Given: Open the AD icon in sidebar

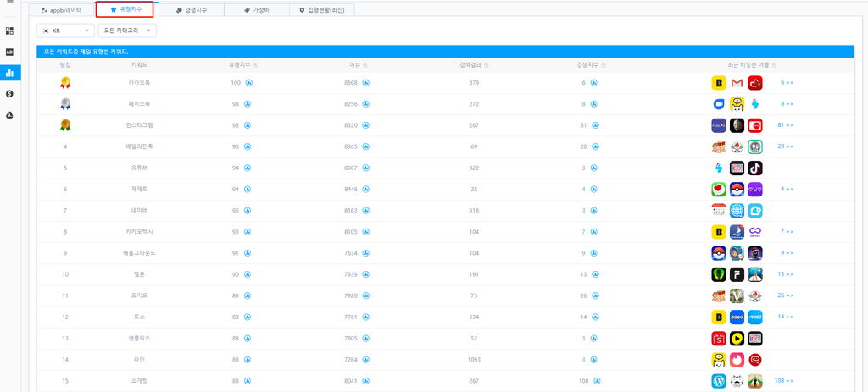Looking at the screenshot, I should 9,52.
